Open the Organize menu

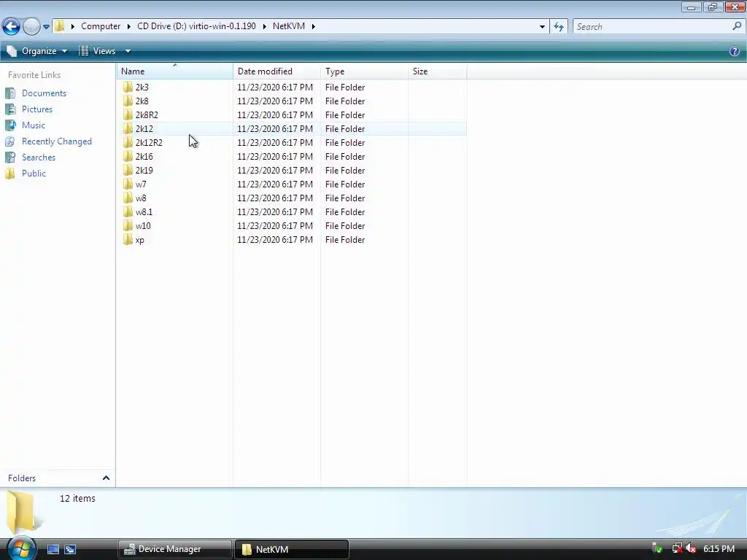[x=37, y=51]
